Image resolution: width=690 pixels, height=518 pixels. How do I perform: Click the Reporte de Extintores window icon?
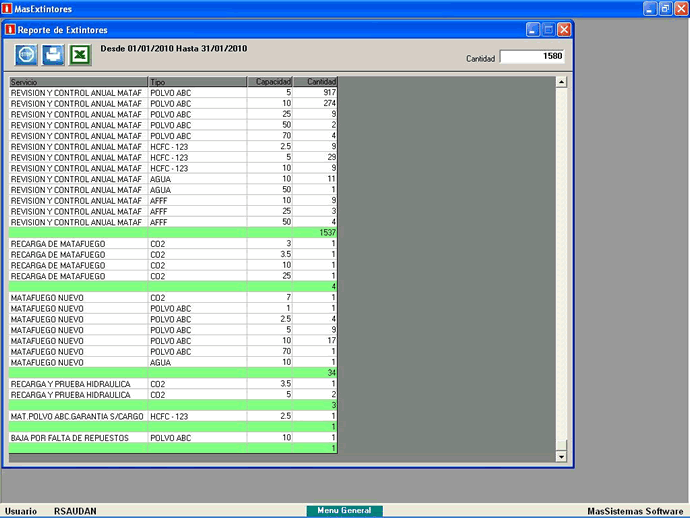[x=10, y=29]
